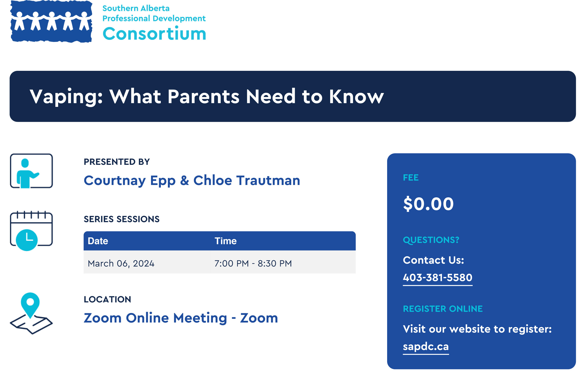Click the Southern Alberta Professional Development text

tap(154, 13)
